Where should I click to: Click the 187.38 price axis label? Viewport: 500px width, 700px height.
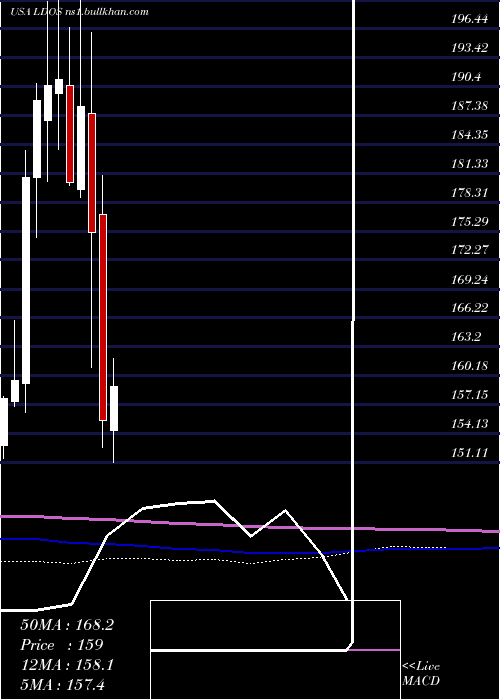[469, 106]
